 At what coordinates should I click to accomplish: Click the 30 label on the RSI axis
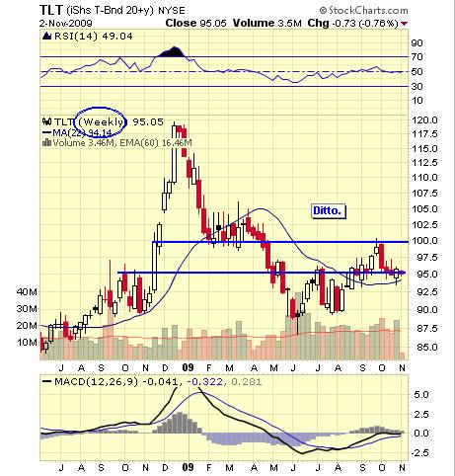pyautogui.click(x=417, y=86)
